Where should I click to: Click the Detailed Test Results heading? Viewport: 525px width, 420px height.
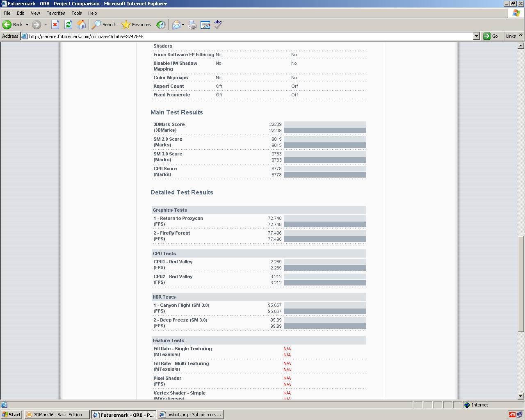click(x=182, y=192)
